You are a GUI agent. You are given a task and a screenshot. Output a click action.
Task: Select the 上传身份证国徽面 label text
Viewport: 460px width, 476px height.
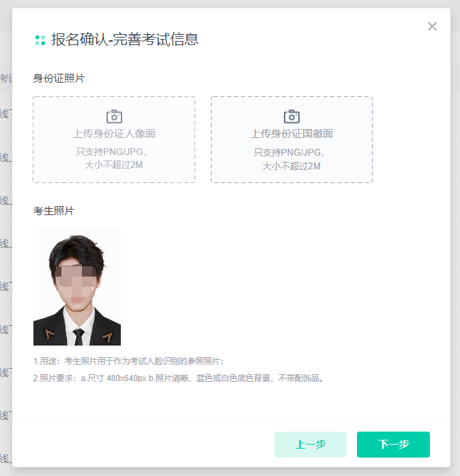pos(291,134)
